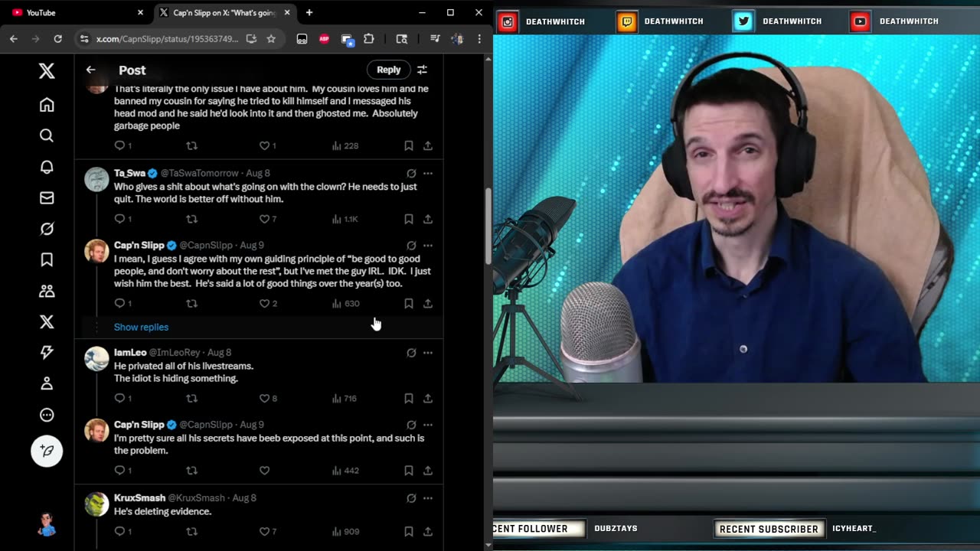The image size is (980, 551).
Task: Open IamLeo's avatar thumbnail
Action: tap(96, 358)
